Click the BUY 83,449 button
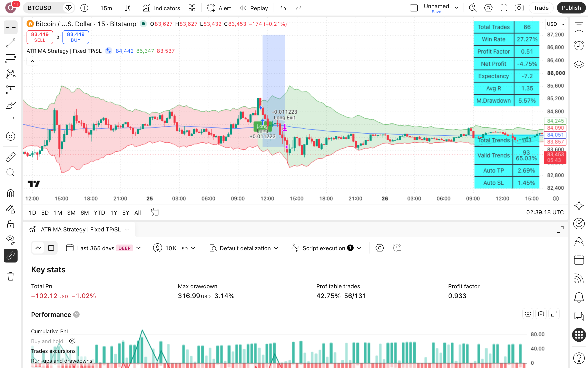The image size is (588, 368). click(x=76, y=37)
